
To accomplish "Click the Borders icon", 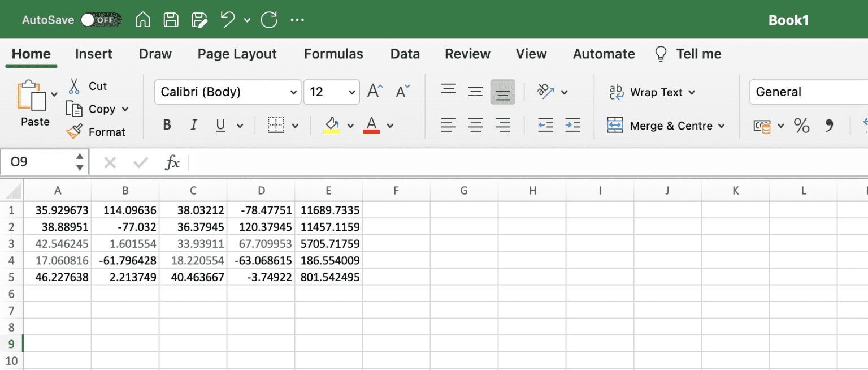I will pyautogui.click(x=276, y=125).
